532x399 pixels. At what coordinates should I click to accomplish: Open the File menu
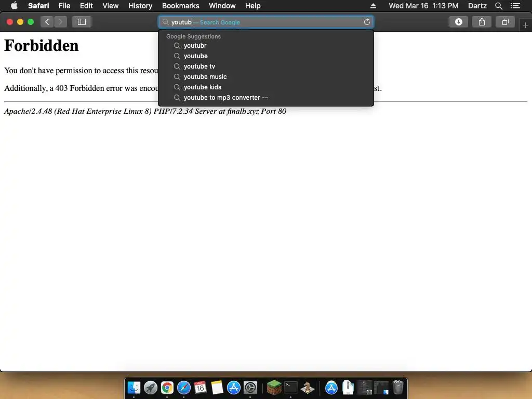[64, 6]
